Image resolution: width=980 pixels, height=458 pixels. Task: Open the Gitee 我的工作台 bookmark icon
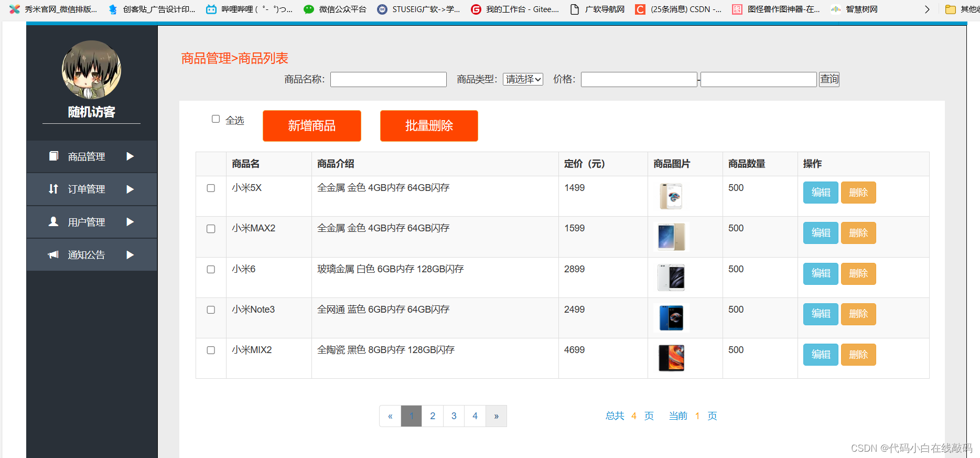pos(476,9)
